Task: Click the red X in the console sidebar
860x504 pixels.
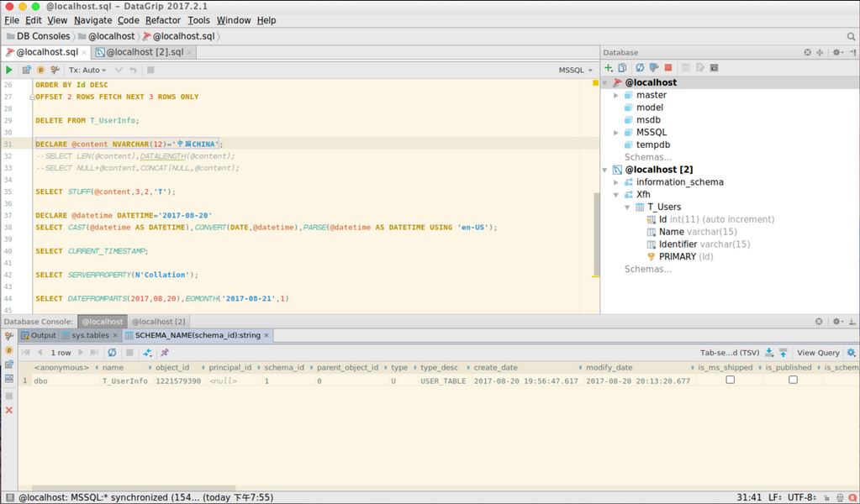Action: pos(9,410)
